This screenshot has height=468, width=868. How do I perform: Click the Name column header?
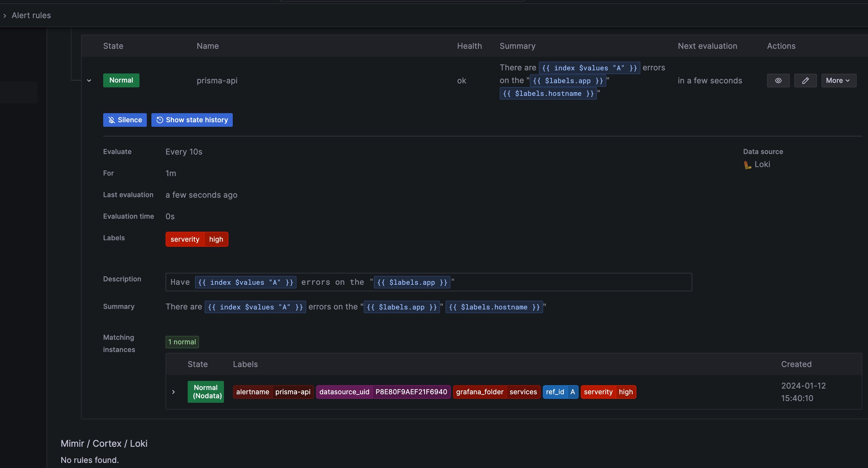(x=208, y=46)
